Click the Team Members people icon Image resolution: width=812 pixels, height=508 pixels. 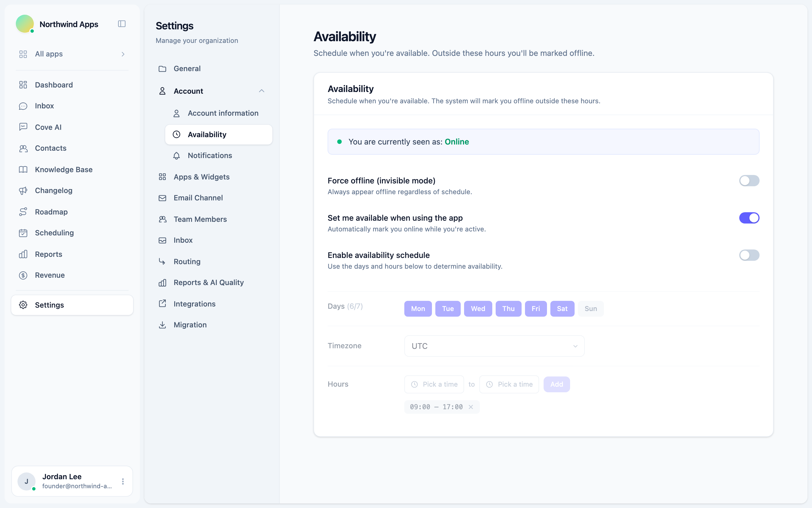click(x=162, y=219)
